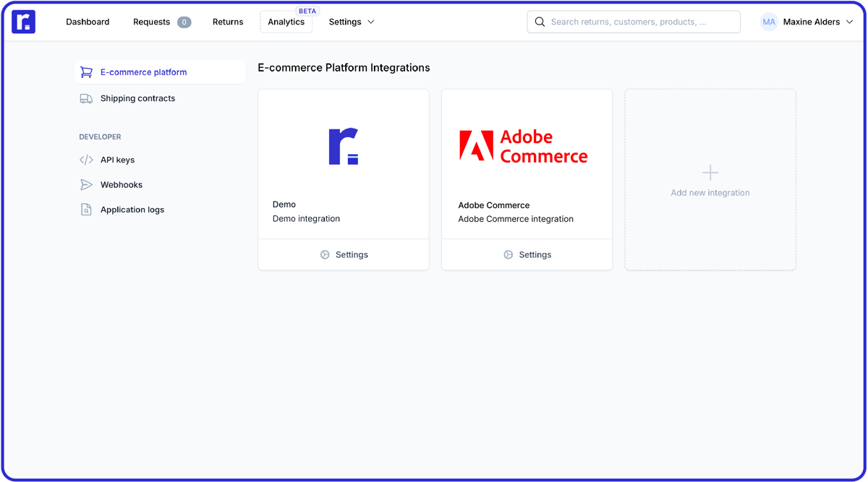
Task: Open API keys via the code icon
Action: tap(86, 159)
